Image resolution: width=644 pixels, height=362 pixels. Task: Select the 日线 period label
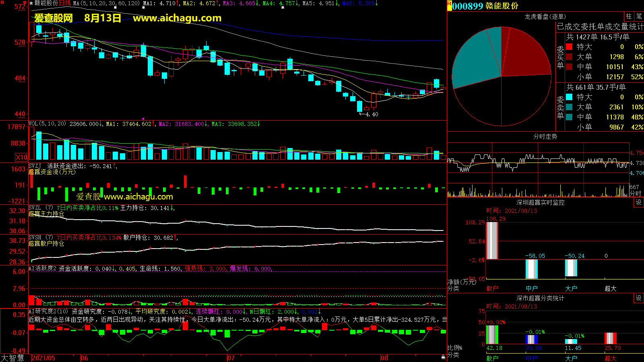click(x=65, y=3)
